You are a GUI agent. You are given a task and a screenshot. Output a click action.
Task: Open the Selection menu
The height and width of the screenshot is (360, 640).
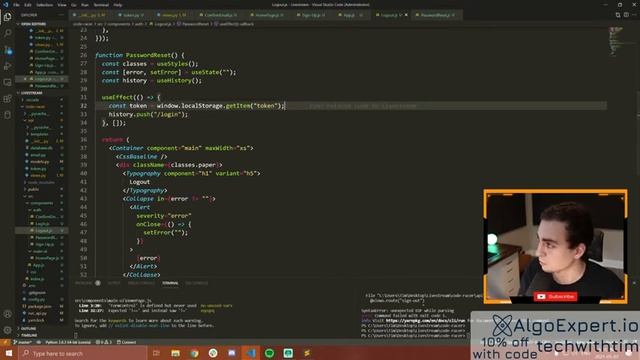pos(44,5)
